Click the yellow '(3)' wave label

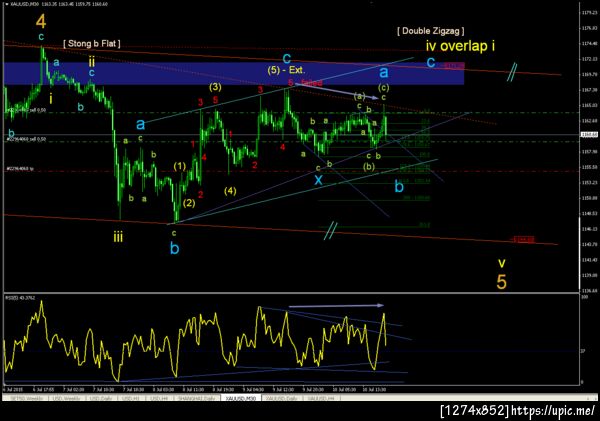click(215, 87)
